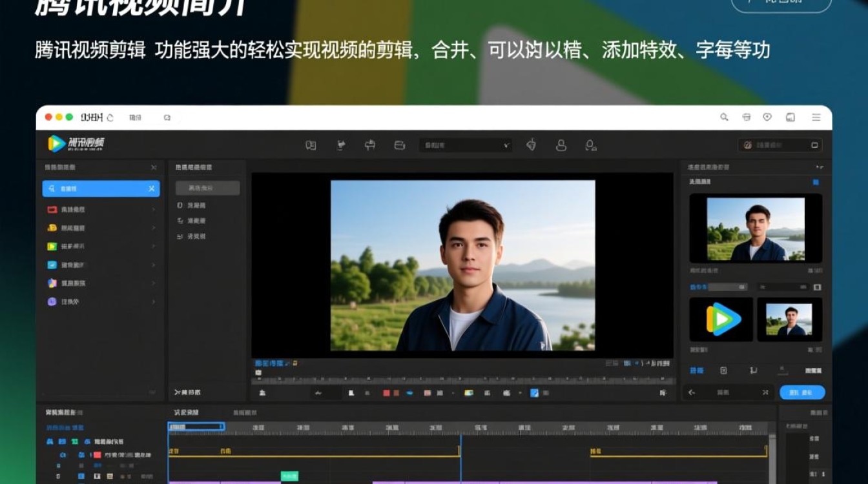Select the second item in the second panel list
The height and width of the screenshot is (484, 868).
point(192,221)
